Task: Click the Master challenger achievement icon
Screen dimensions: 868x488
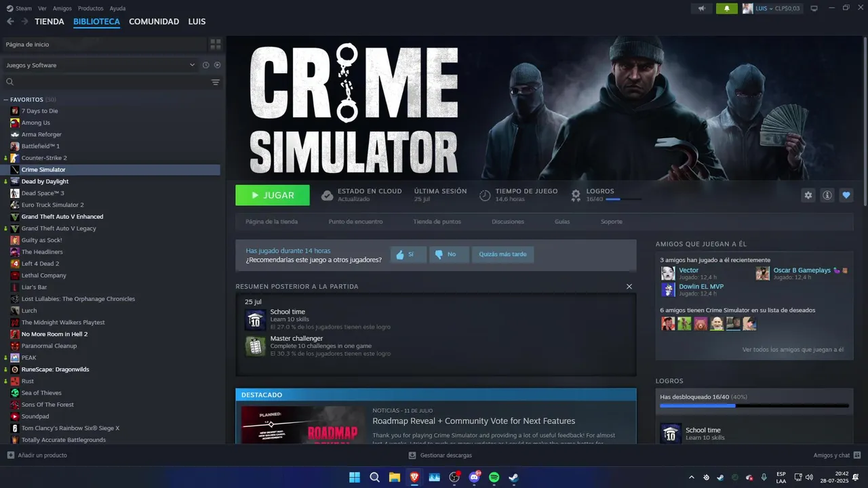Action: point(255,346)
